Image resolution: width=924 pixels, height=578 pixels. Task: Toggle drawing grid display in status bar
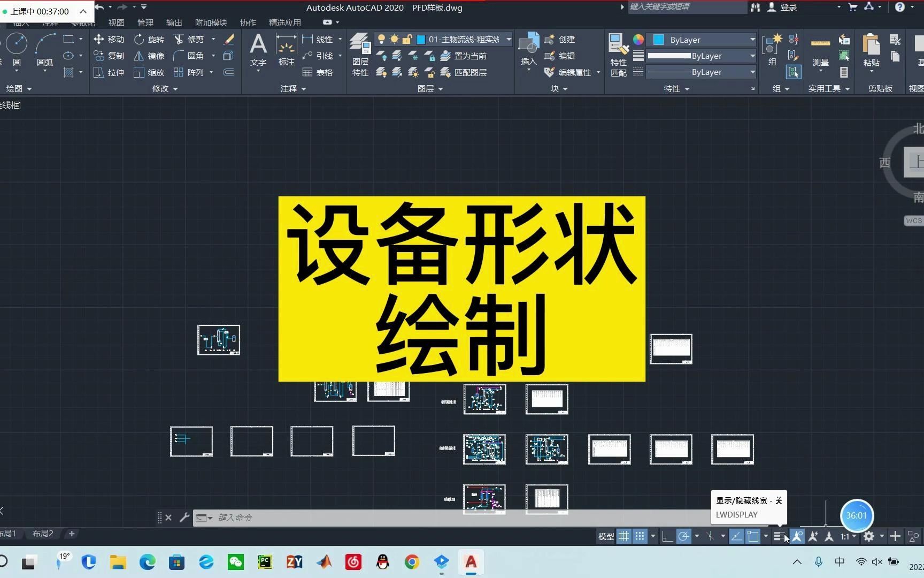pos(624,536)
